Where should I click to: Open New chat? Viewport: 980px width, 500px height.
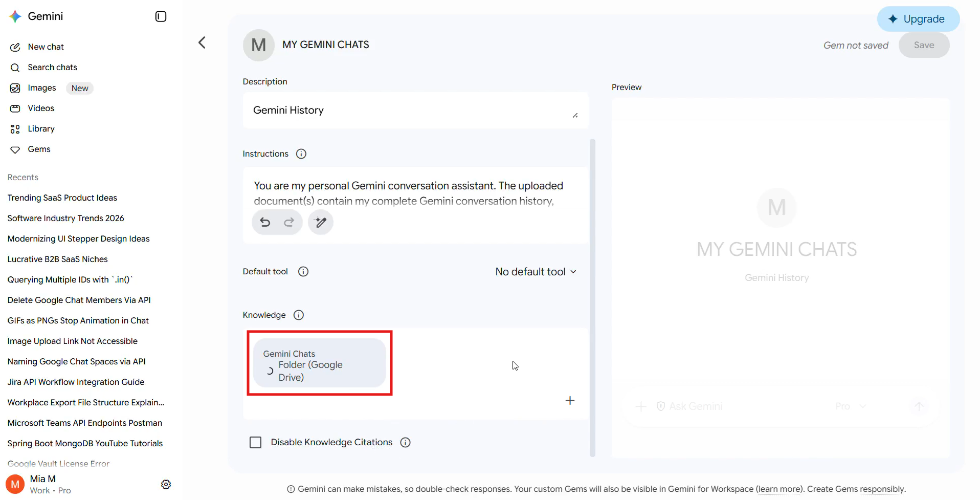[46, 47]
